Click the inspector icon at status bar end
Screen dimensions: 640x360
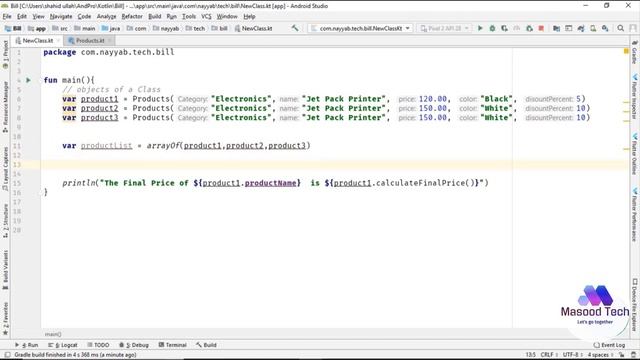tap(633, 355)
